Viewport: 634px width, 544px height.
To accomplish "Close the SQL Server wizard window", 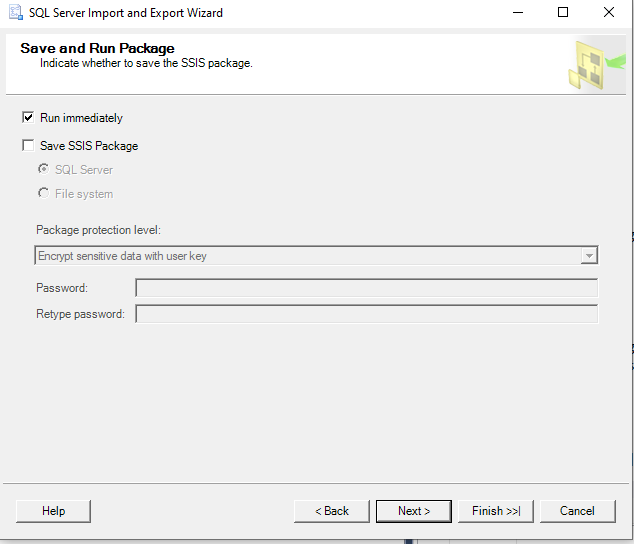I will point(609,13).
